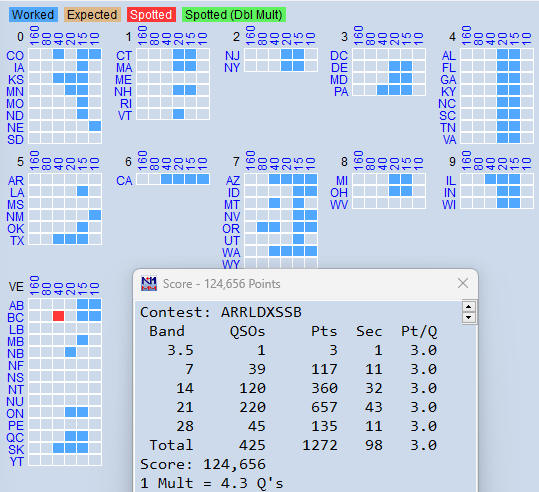Close the Score window
Screen dimensions: 539x492
pos(463,284)
